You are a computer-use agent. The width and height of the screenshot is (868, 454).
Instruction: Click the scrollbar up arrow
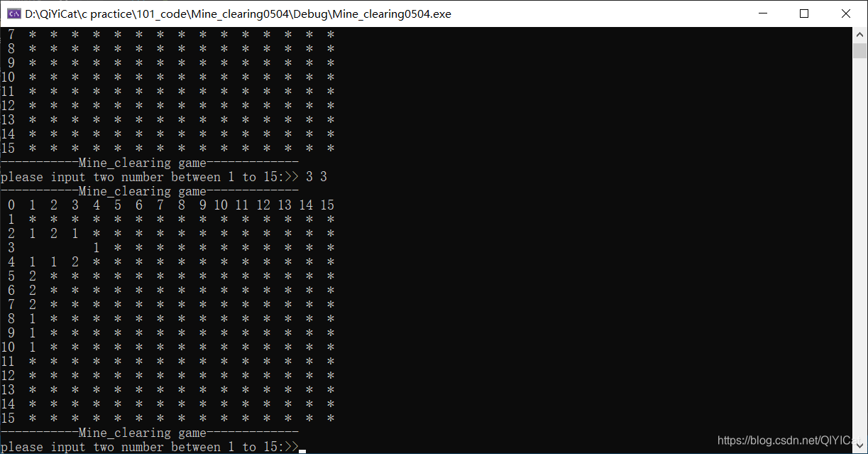(x=860, y=34)
